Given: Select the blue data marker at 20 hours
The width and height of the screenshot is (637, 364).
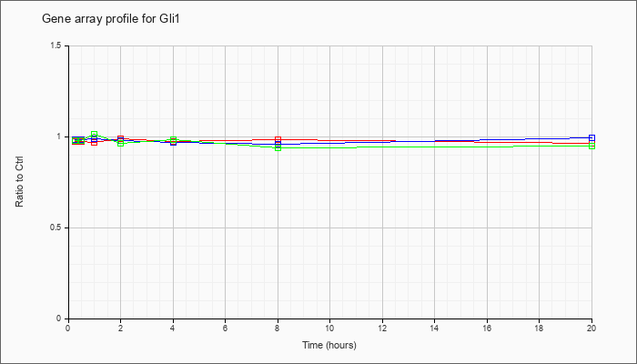Looking at the screenshot, I should [591, 137].
